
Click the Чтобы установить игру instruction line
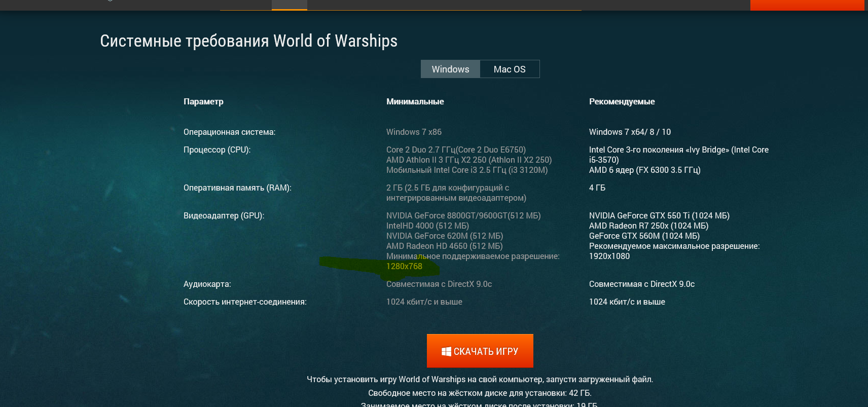[x=480, y=379]
